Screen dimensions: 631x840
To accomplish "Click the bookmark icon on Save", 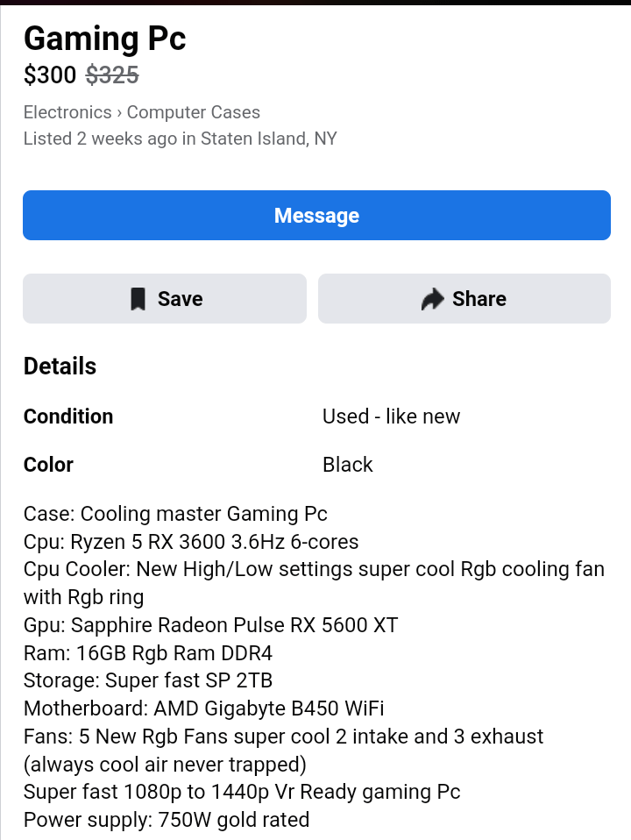I will coord(138,299).
